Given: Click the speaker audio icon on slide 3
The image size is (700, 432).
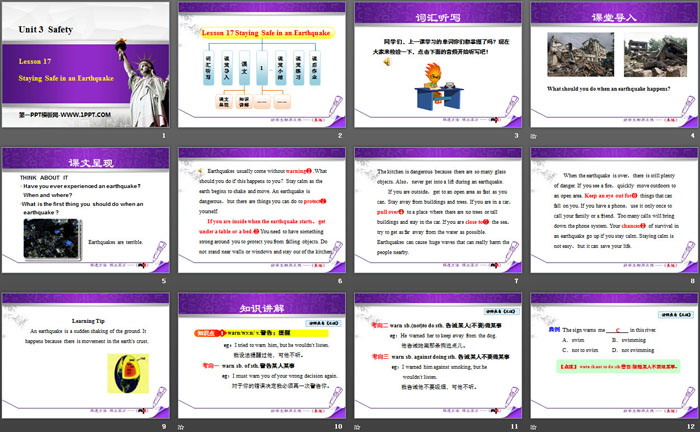Looking at the screenshot, I should (387, 62).
